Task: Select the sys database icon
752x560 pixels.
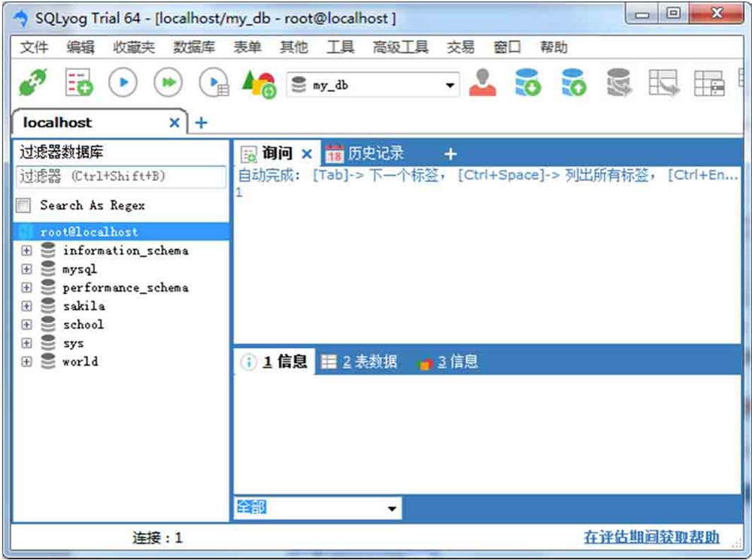Action: 48,343
